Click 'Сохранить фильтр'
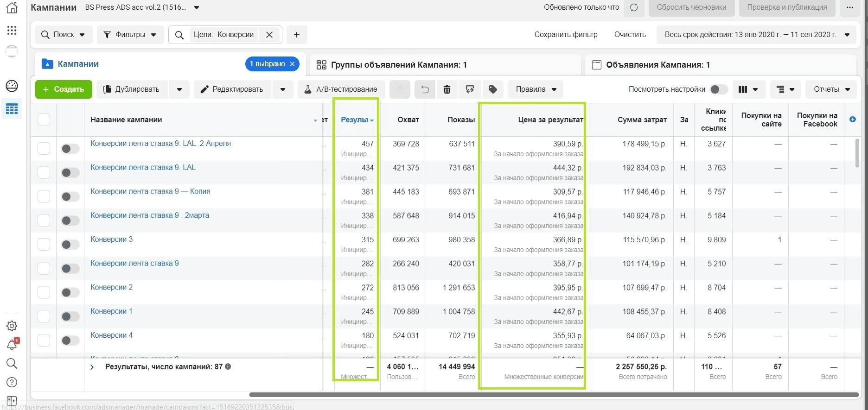This screenshot has width=868, height=410. 566,35
